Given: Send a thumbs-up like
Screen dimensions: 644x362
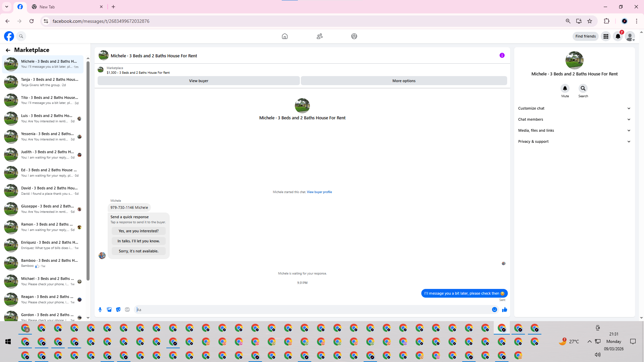Looking at the screenshot, I should pyautogui.click(x=504, y=310).
